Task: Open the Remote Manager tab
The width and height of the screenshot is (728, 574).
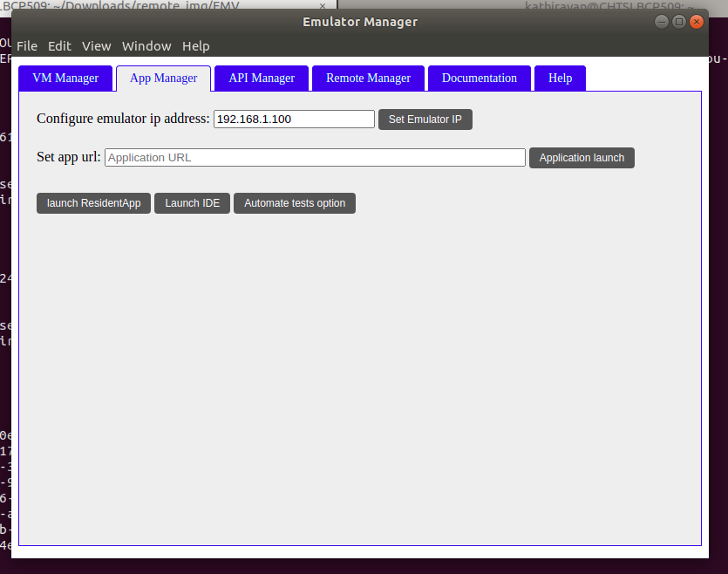Action: click(368, 79)
